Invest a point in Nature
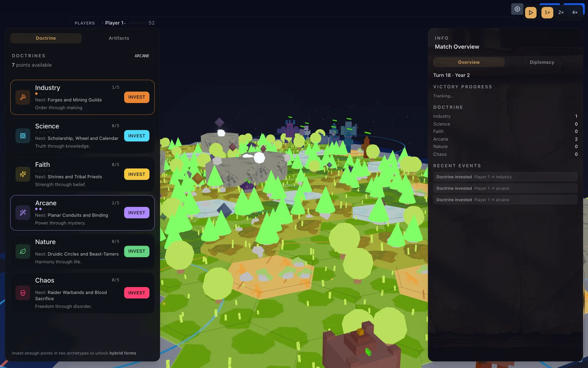 [x=137, y=251]
